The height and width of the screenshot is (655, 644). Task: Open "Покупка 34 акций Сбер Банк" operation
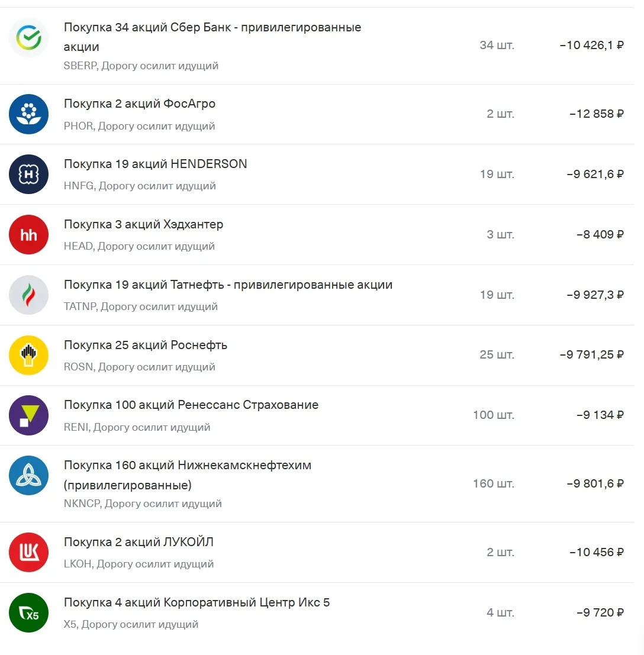[317, 46]
